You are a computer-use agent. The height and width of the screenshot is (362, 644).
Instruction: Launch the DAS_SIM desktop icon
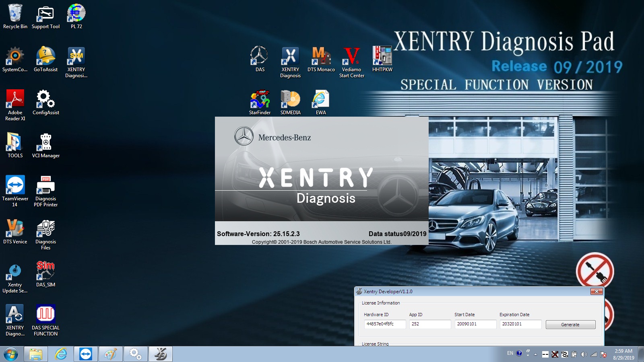(45, 274)
